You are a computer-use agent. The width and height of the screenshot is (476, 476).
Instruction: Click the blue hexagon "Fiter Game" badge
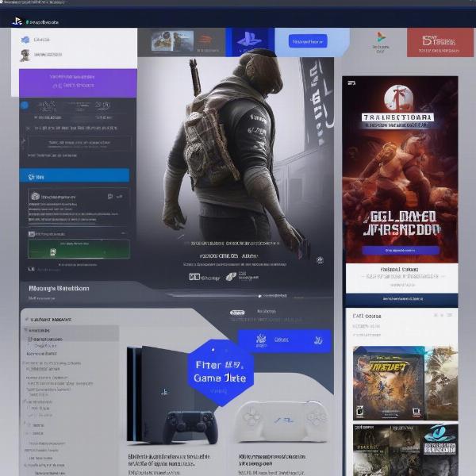click(x=221, y=373)
